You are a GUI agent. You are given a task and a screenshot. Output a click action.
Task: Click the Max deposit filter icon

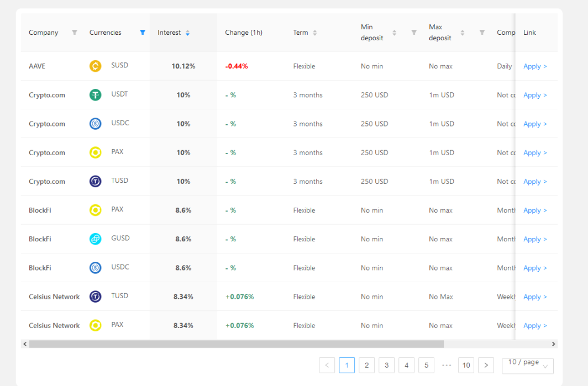[x=482, y=32]
